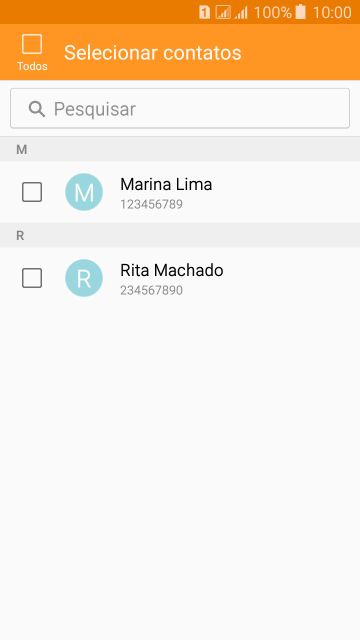Tap Rita Machado's round R avatar
Viewport: 360px width, 640px height.
pos(84,278)
